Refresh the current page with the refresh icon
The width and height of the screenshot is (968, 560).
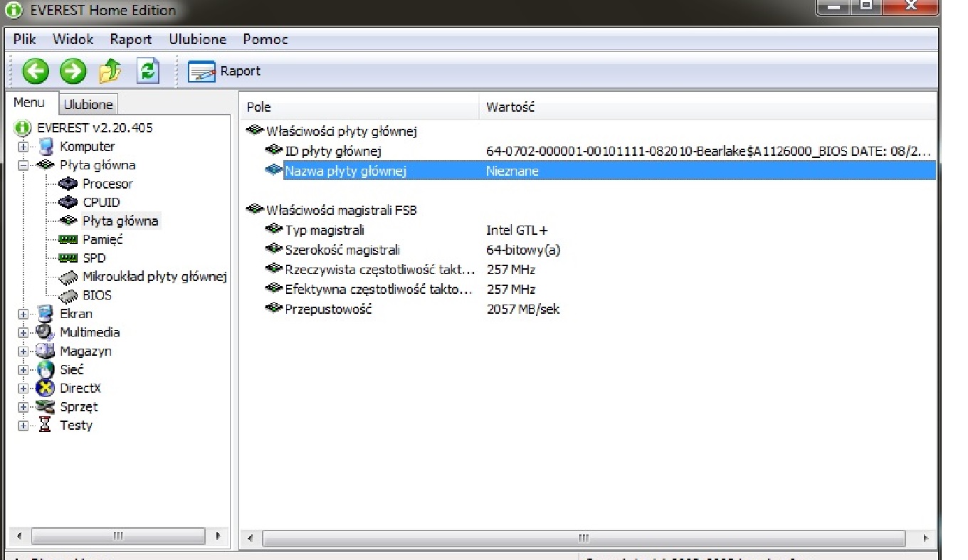point(147,71)
